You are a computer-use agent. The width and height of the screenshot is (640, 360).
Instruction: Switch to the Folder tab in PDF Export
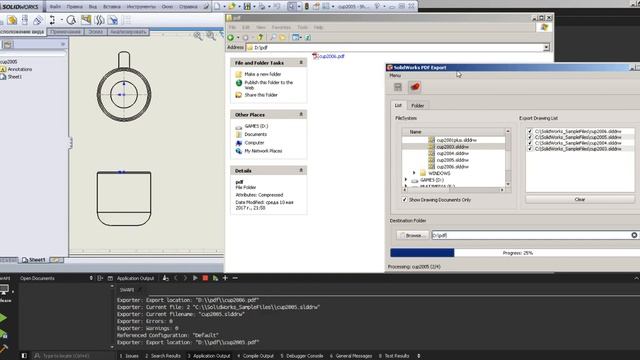pyautogui.click(x=417, y=106)
